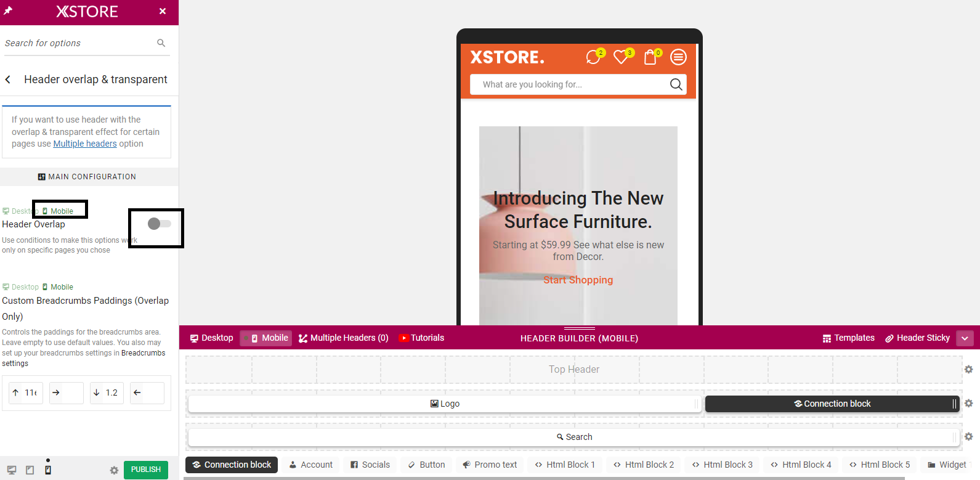
Task: Click the Html Block 4 element chip
Action: (801, 465)
